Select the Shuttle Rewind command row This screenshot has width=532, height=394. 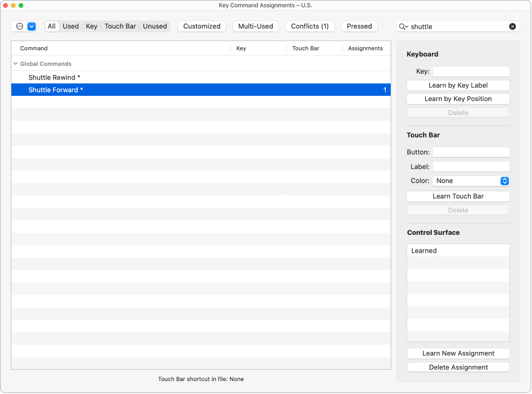click(x=201, y=77)
